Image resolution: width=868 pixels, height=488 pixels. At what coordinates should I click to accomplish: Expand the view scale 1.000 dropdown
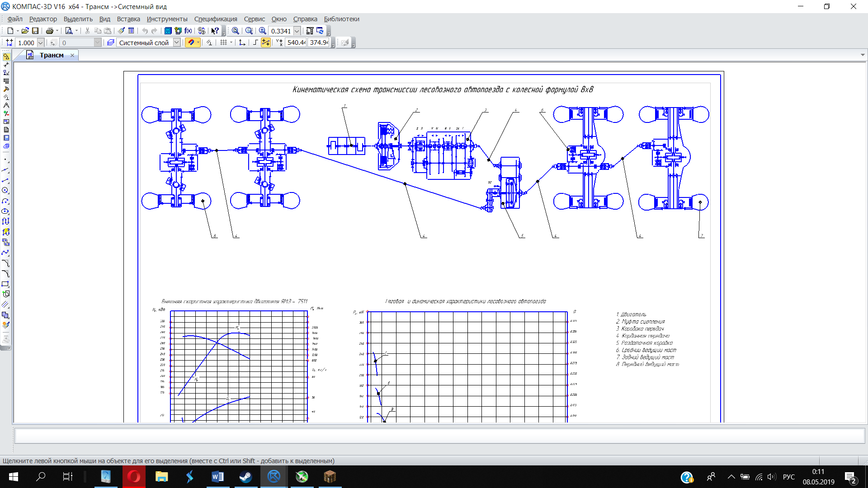[41, 42]
